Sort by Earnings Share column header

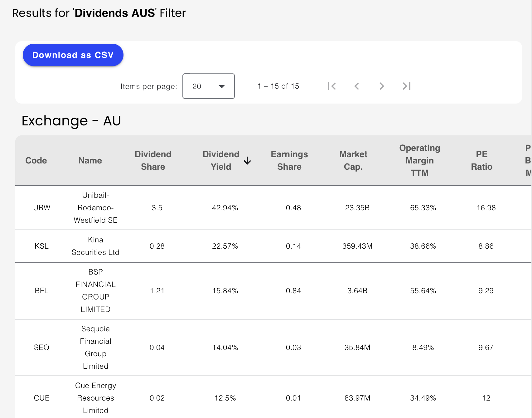click(x=289, y=161)
